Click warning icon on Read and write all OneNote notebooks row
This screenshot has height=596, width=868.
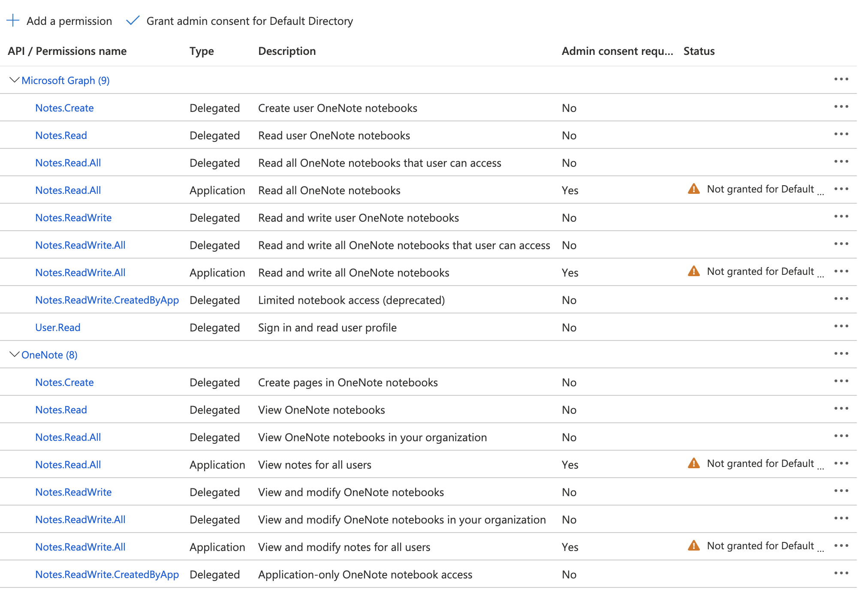(693, 271)
